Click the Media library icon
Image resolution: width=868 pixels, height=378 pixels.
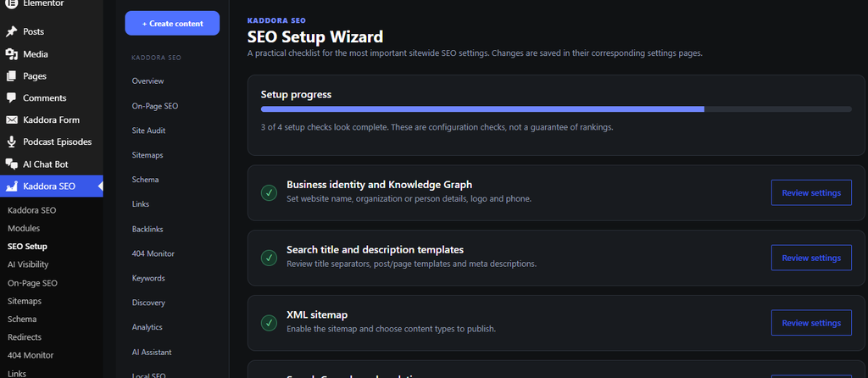pyautogui.click(x=12, y=54)
